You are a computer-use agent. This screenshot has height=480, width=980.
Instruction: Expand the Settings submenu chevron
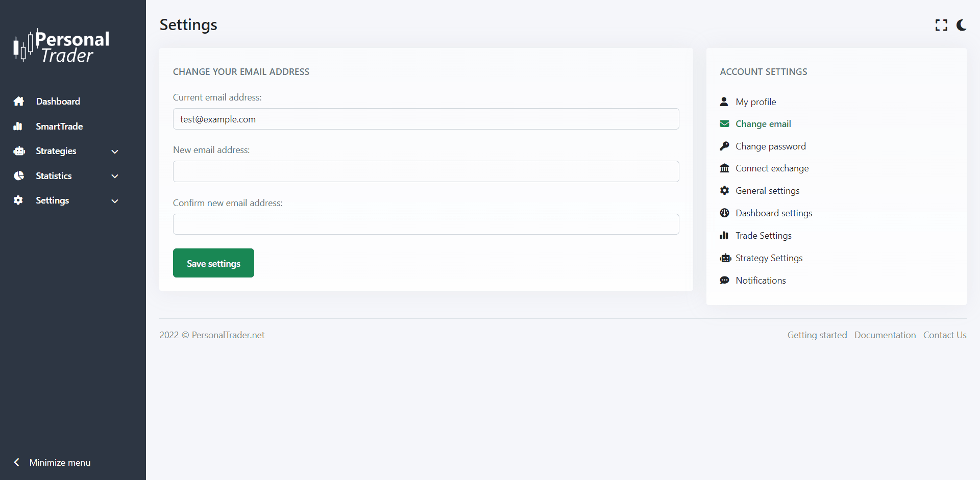115,201
